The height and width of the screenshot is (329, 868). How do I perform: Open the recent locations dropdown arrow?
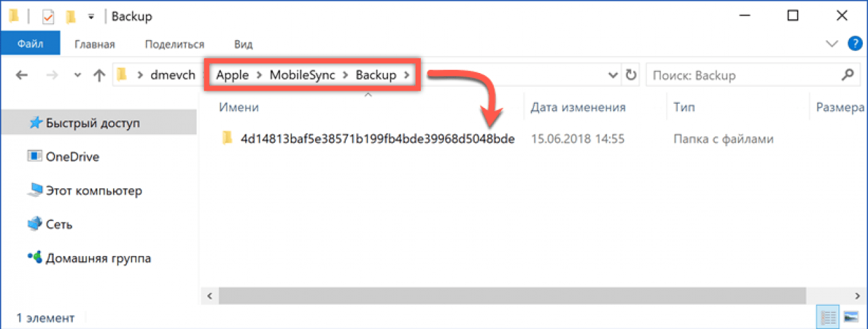(x=78, y=75)
